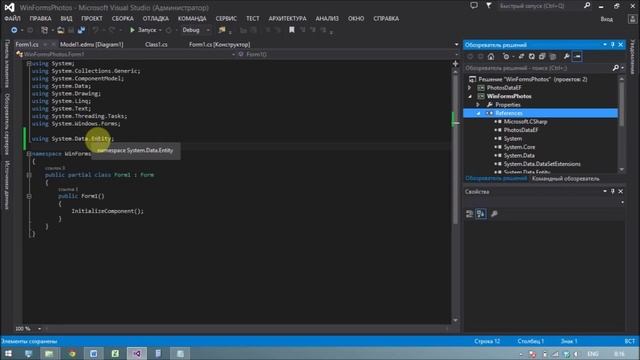Click the Refresh icon in Solution Explorer toolbar
The height and width of the screenshot is (360, 640).
pos(531,57)
